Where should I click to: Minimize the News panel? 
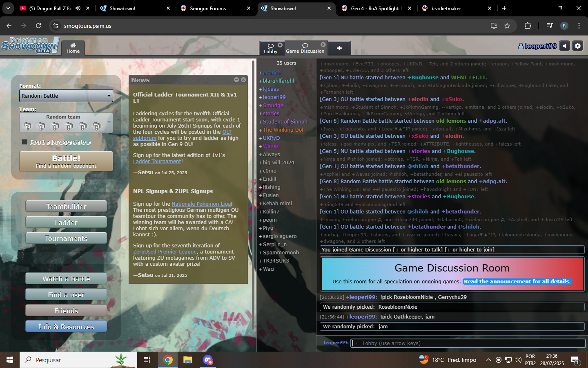[236, 80]
